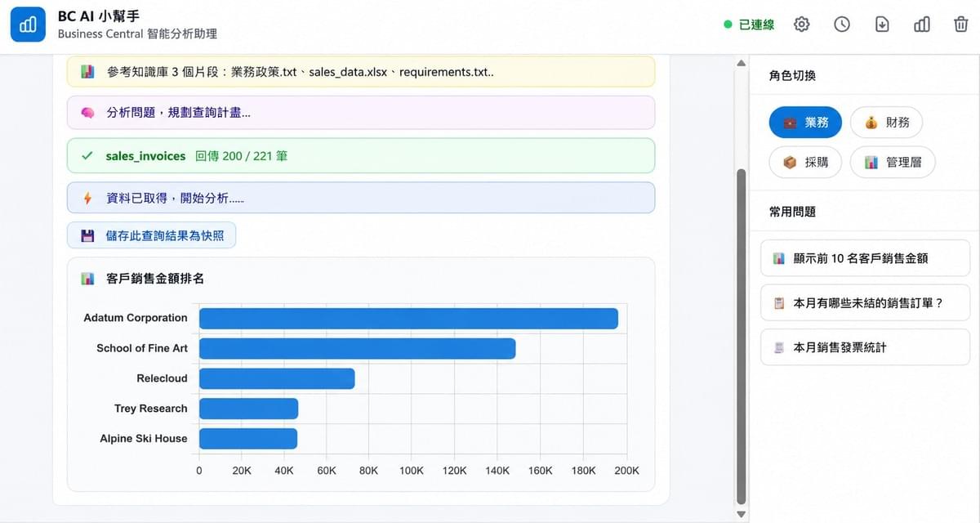Click the chart icon beside 客戶銷售金額排名

[x=87, y=279]
